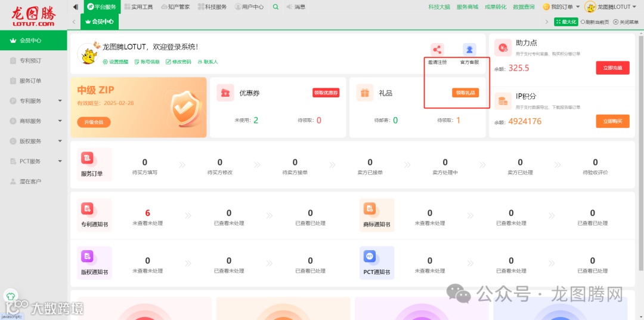The image size is (644, 320).
Task: Click the scroll tabs left chevron
Action: (x=73, y=21)
